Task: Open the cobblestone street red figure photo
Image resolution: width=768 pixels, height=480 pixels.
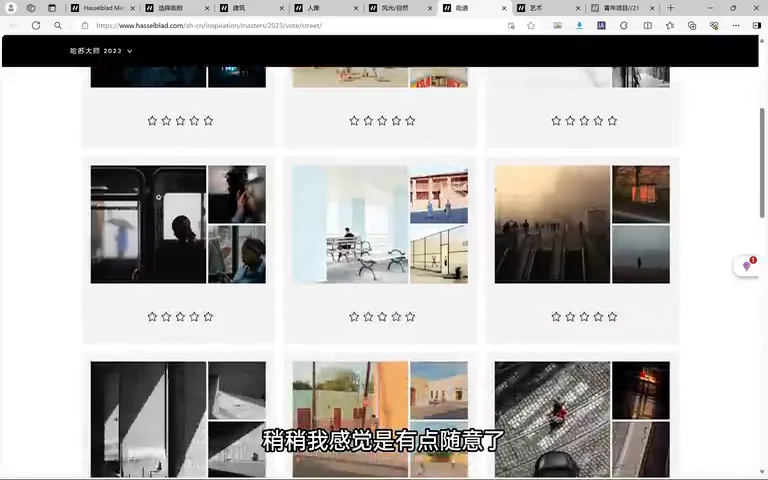Action: 552,419
